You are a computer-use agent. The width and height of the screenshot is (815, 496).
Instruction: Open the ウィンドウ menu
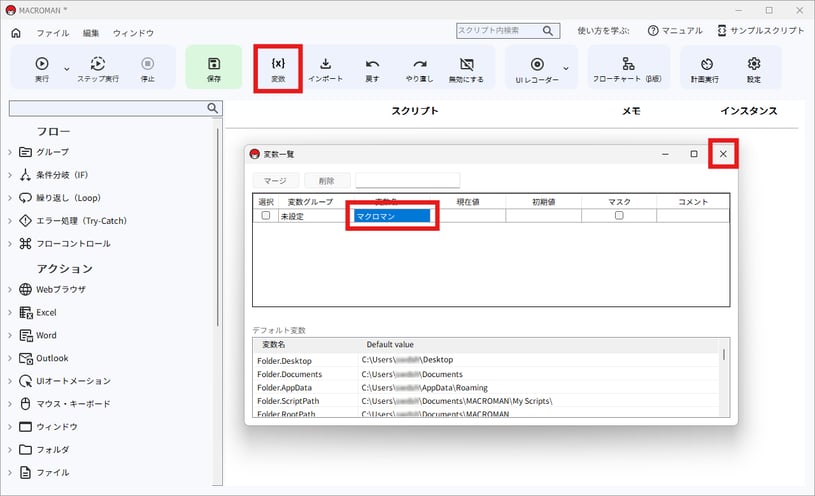(133, 33)
